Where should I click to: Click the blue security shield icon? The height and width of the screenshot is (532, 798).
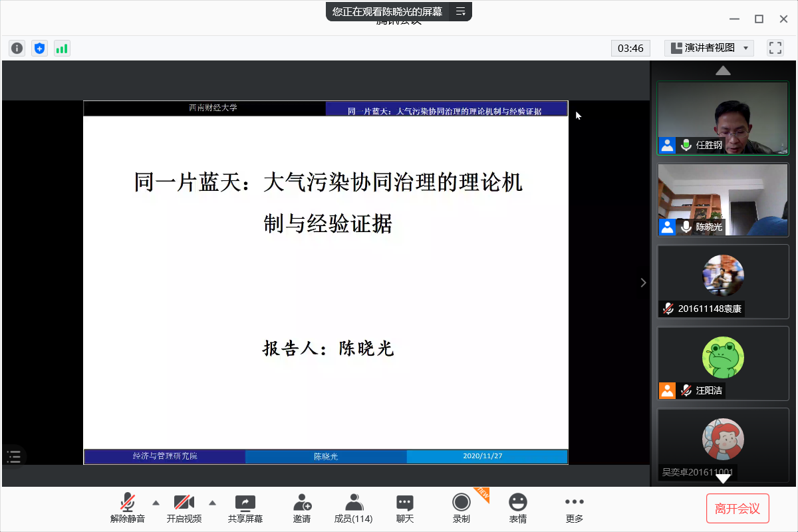click(40, 48)
